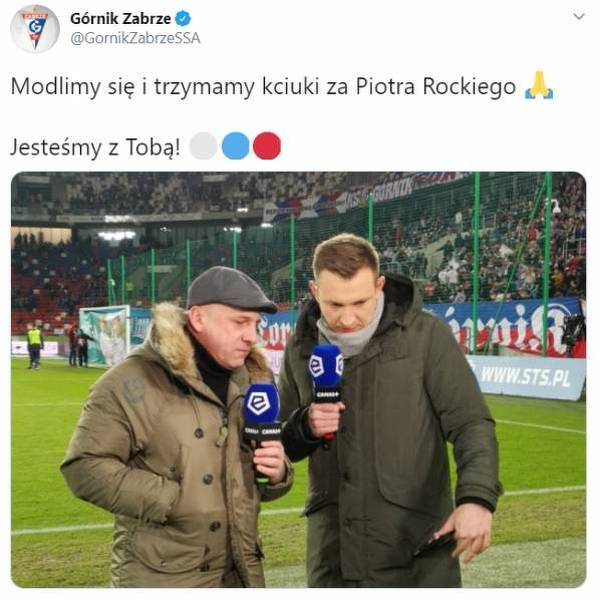Expand the tweet options chevron
The width and height of the screenshot is (600, 600).
579,17
